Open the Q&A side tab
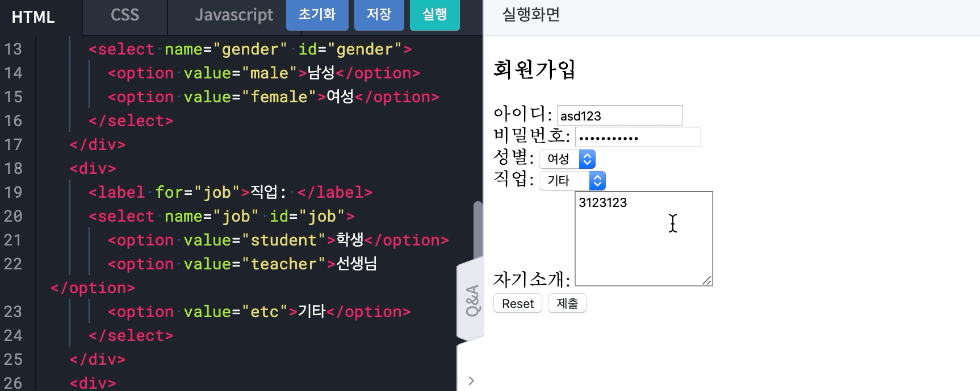The width and height of the screenshot is (980, 391). coord(472,300)
